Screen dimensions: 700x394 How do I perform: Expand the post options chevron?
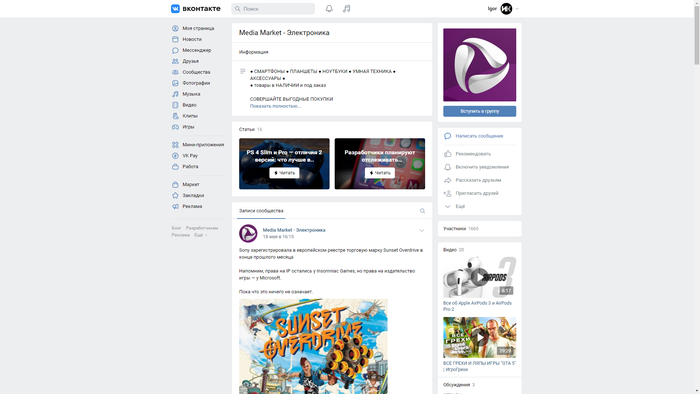pos(421,231)
